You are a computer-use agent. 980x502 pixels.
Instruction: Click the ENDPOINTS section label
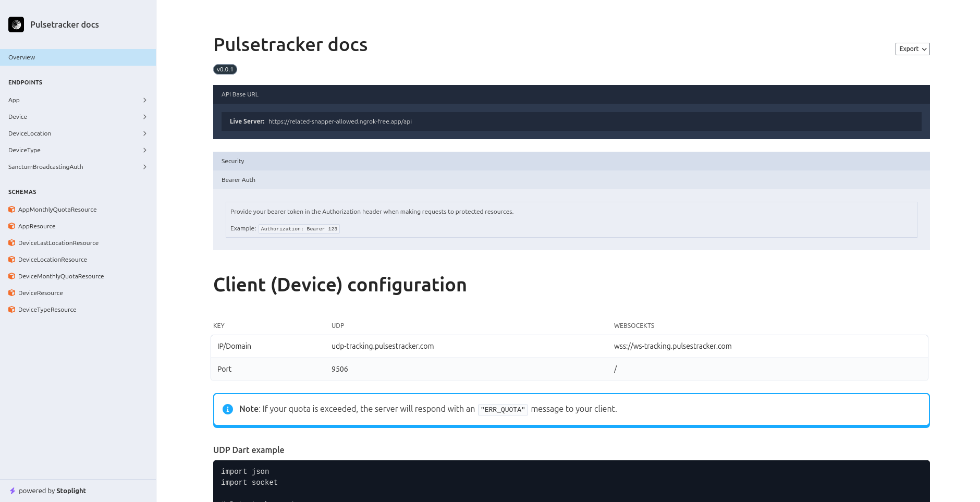tap(25, 82)
